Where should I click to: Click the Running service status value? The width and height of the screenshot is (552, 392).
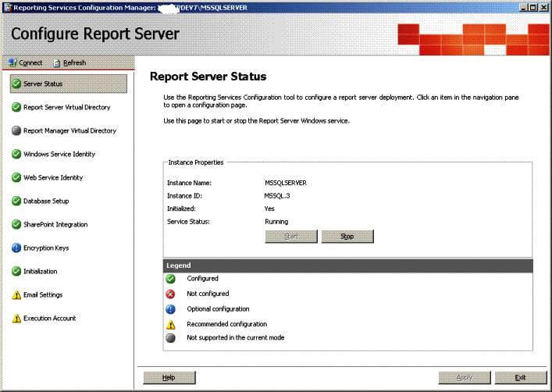pos(276,222)
